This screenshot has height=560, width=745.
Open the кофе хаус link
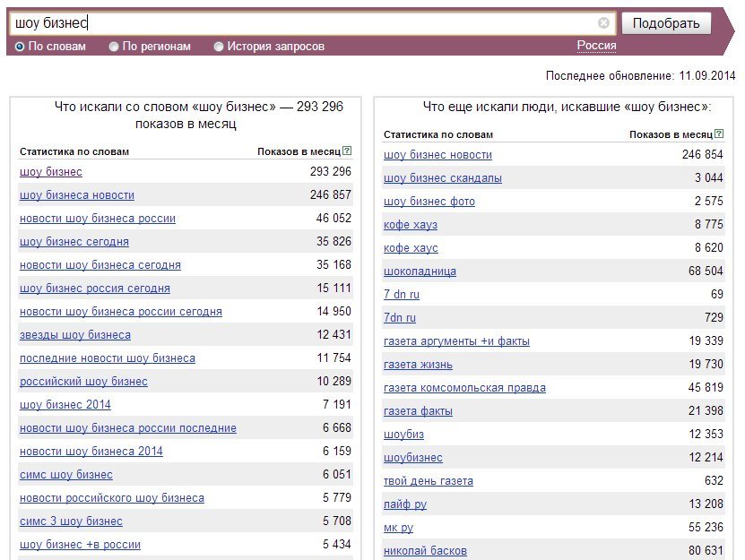[411, 247]
